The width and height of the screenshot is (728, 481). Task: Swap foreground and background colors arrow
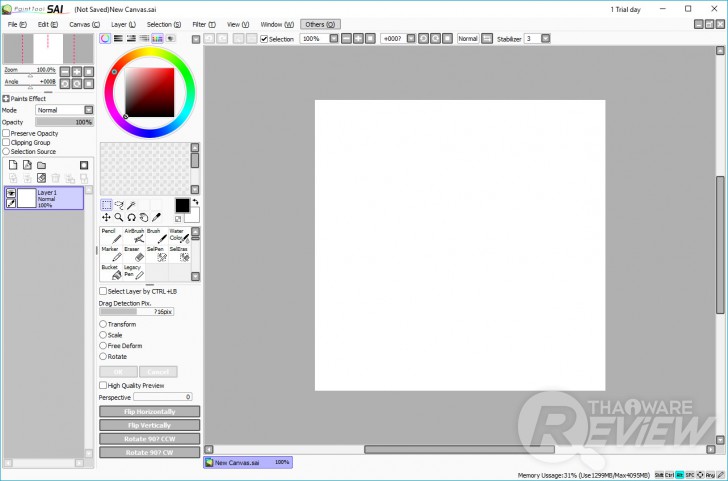[x=195, y=202]
